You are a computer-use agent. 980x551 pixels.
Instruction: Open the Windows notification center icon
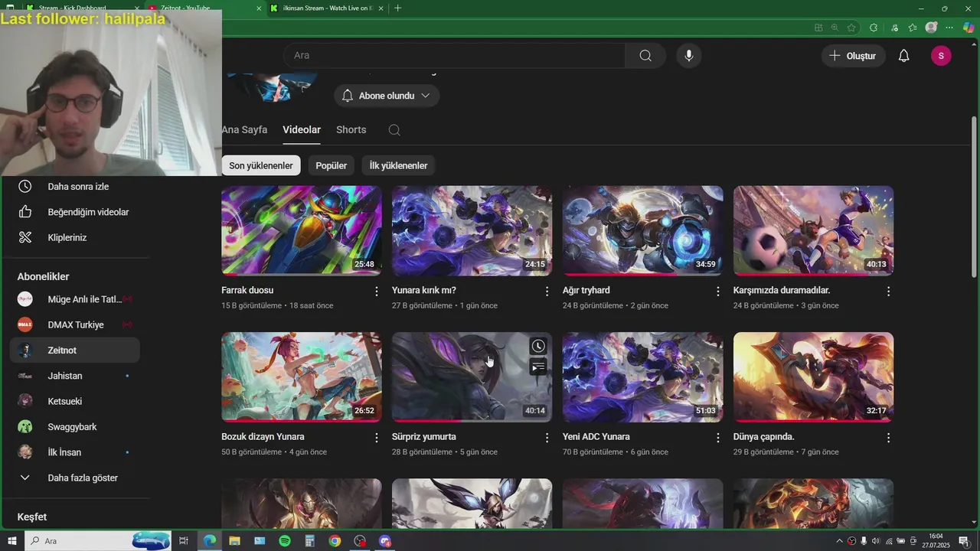tap(964, 541)
